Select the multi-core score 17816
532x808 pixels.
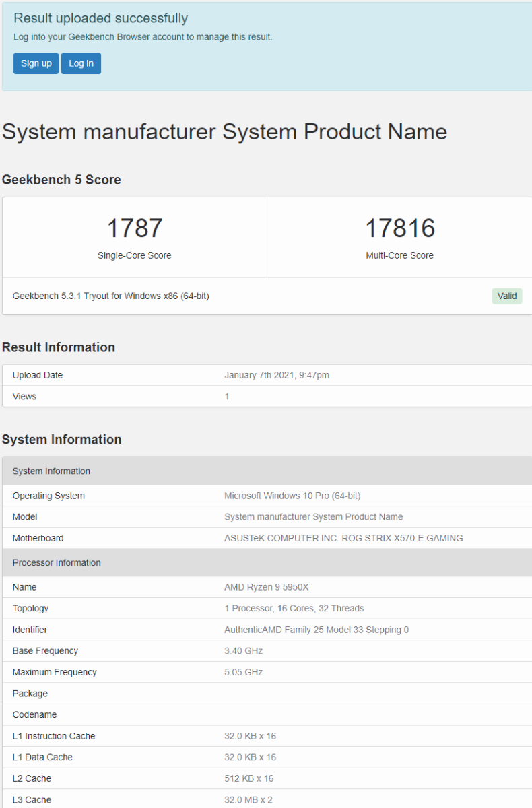click(400, 228)
